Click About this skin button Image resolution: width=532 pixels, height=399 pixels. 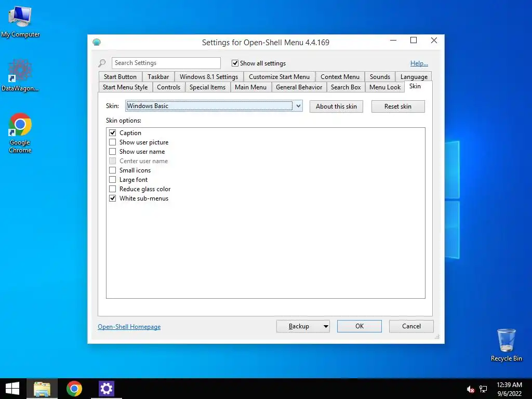[x=336, y=107]
